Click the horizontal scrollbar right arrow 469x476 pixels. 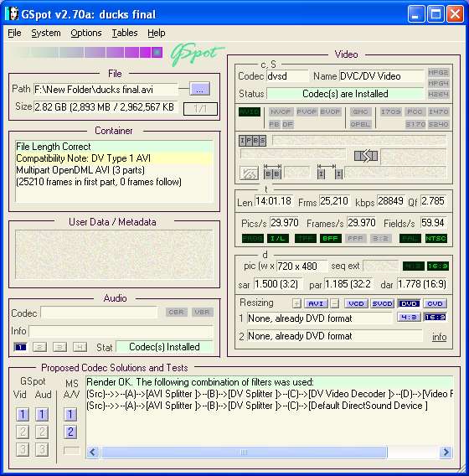(446, 452)
